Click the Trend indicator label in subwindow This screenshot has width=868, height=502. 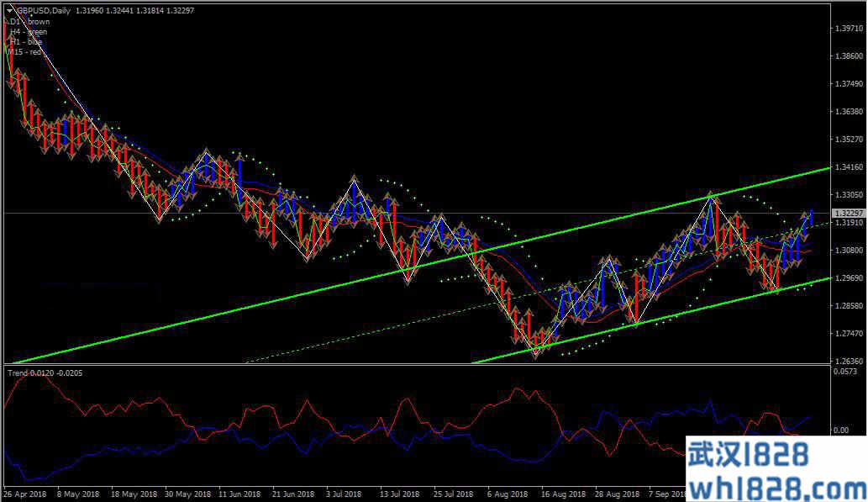[x=45, y=373]
